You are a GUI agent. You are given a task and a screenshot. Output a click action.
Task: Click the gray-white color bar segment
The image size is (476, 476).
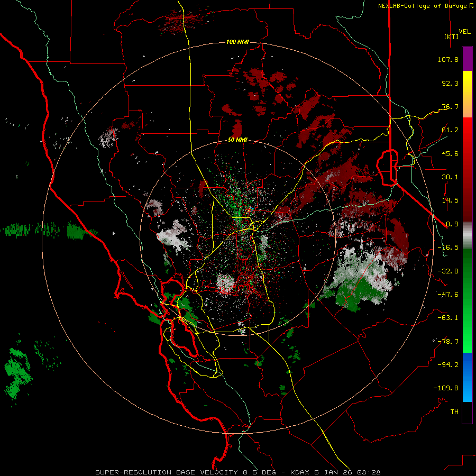pos(467,235)
